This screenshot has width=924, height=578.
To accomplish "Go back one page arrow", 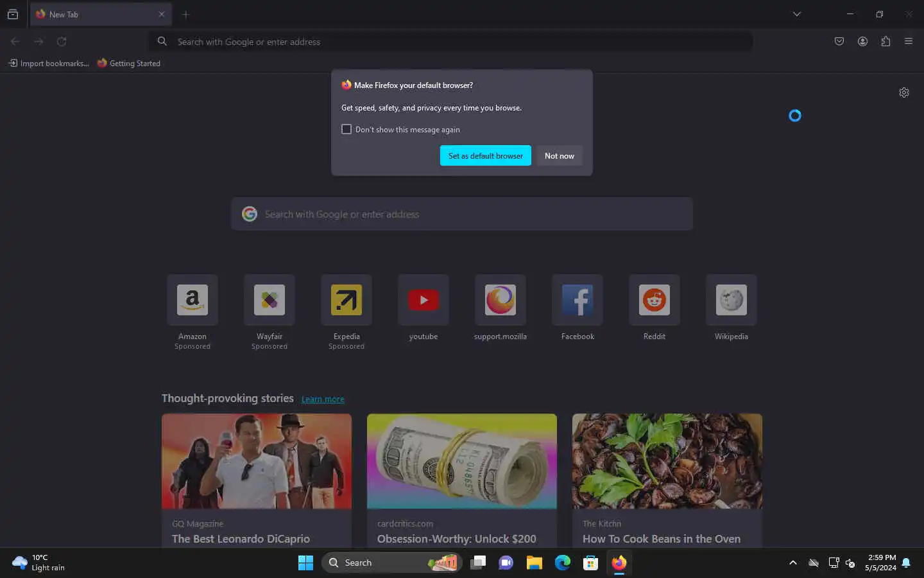I will point(15,41).
